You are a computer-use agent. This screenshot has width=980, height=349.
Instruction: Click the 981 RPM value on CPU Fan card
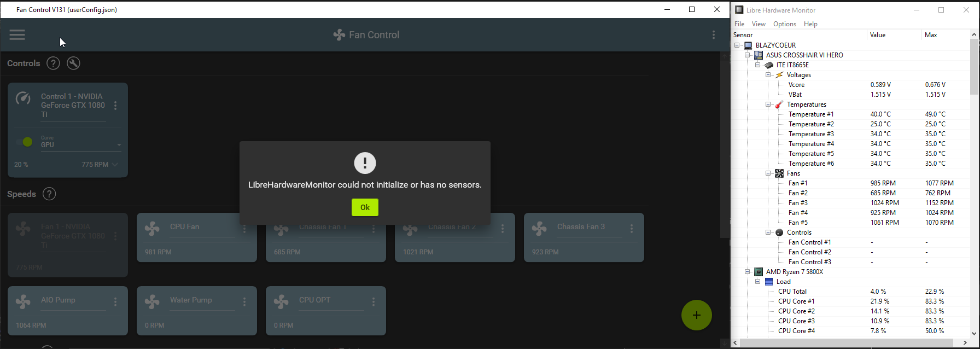(158, 252)
